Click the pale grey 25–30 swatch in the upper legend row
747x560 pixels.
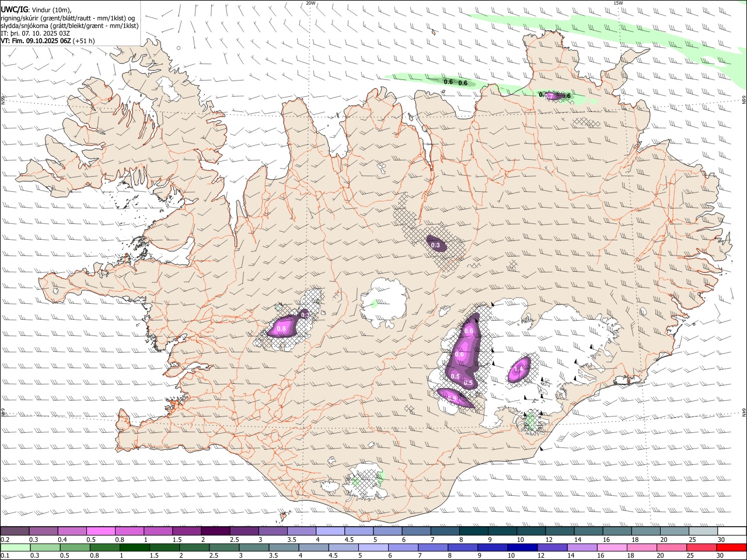pyautogui.click(x=704, y=531)
